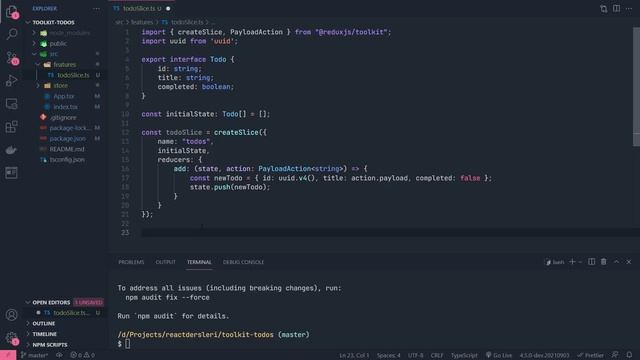Image resolution: width=640 pixels, height=360 pixels.
Task: Click the Go Live button in status bar
Action: coord(499,355)
